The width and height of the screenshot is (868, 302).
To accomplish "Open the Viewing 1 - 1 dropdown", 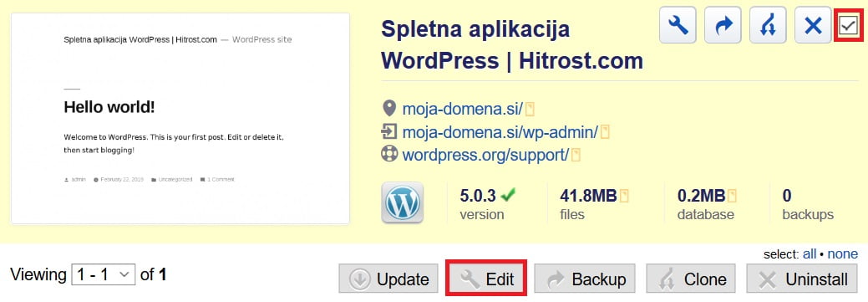I will pyautogui.click(x=104, y=274).
